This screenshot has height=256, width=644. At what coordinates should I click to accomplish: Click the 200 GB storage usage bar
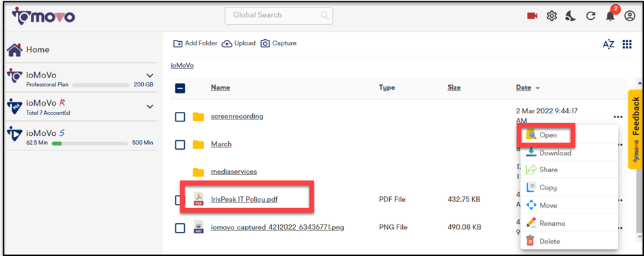coord(101,85)
